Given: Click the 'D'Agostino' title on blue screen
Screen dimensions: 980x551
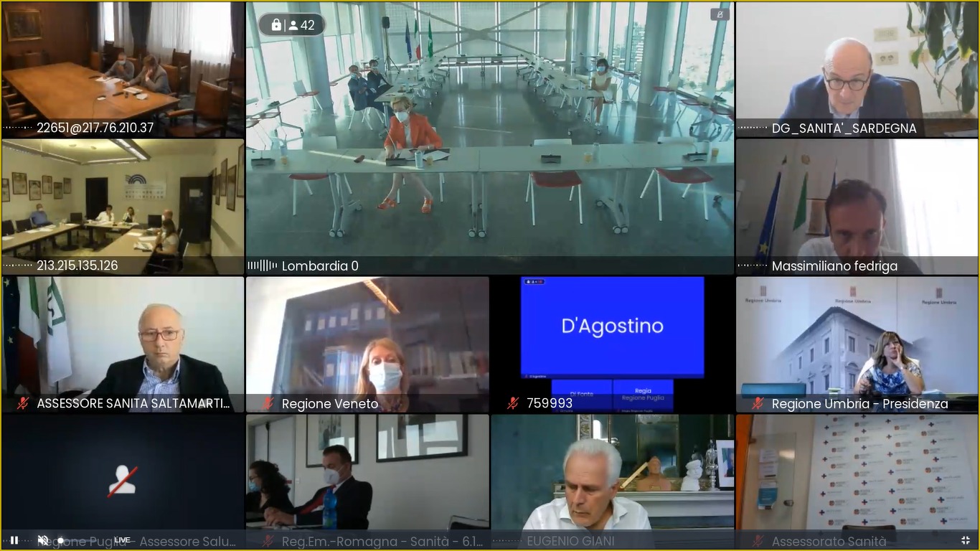Looking at the screenshot, I should 612,326.
